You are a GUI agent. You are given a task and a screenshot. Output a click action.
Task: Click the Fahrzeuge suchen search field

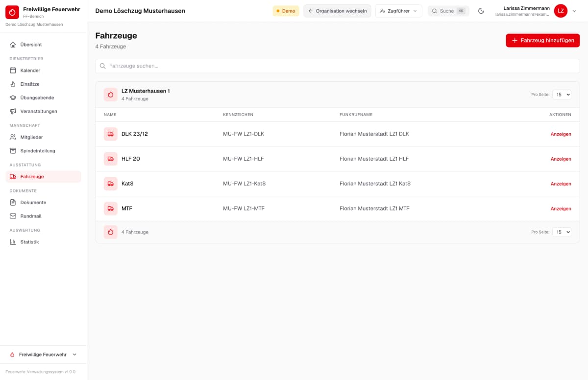pyautogui.click(x=337, y=66)
